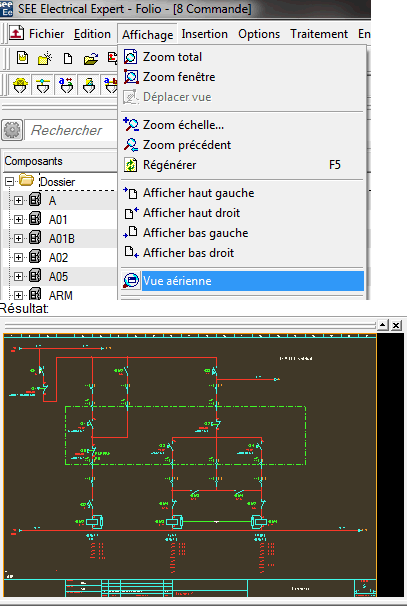Screen dimensions: 407x607
Task: Select the A01B component in the tree
Action: click(x=61, y=238)
